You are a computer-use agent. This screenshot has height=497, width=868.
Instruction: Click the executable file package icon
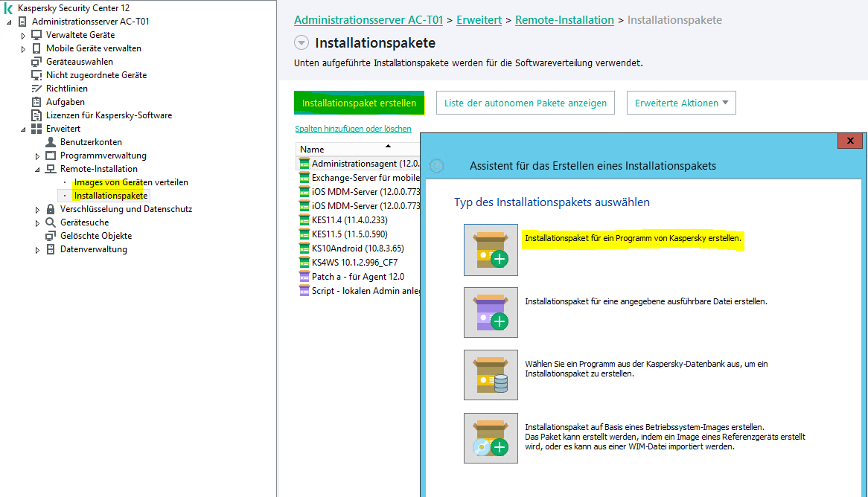click(x=491, y=312)
